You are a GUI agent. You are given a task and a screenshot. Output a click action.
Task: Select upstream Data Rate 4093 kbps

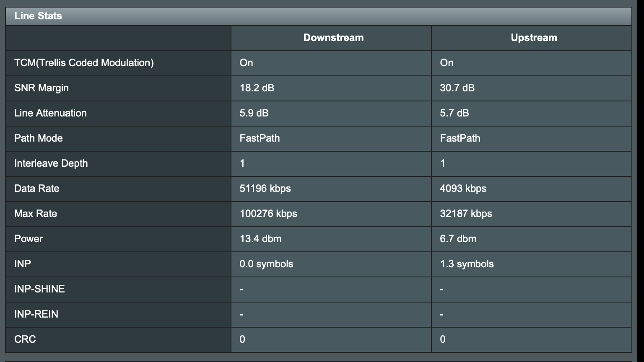click(x=463, y=189)
